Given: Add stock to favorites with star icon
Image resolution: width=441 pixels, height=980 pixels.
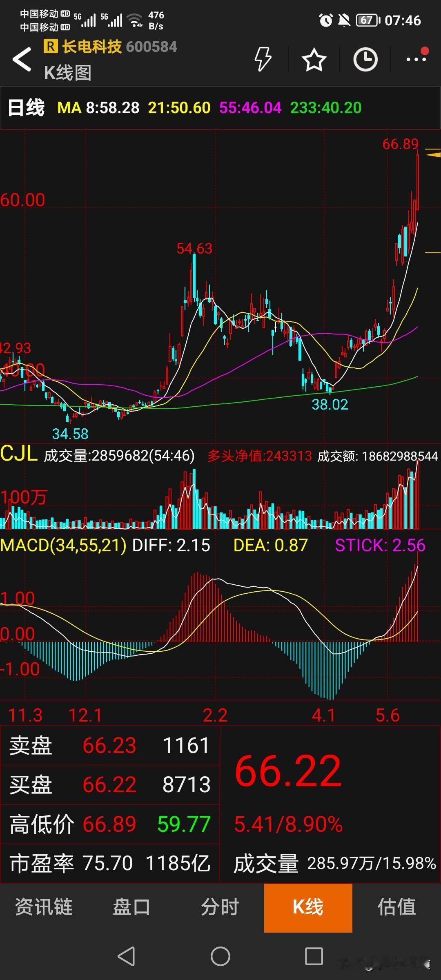Looking at the screenshot, I should click(314, 60).
